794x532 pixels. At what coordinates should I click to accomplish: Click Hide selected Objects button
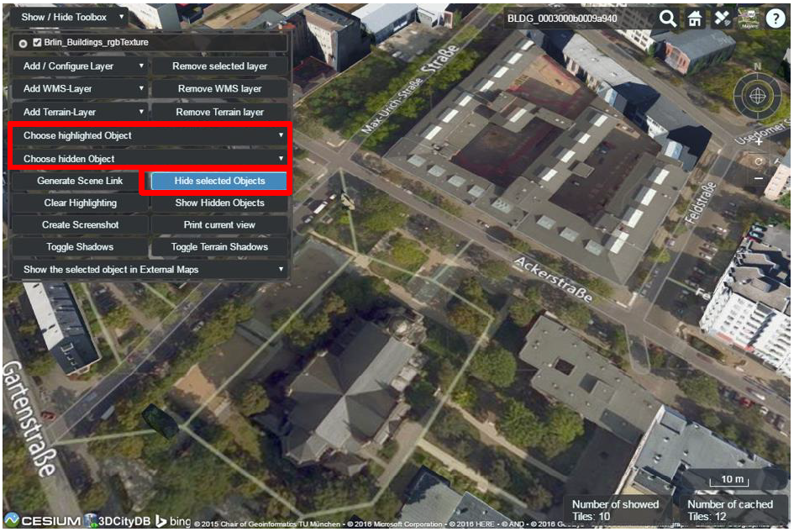[x=220, y=181]
